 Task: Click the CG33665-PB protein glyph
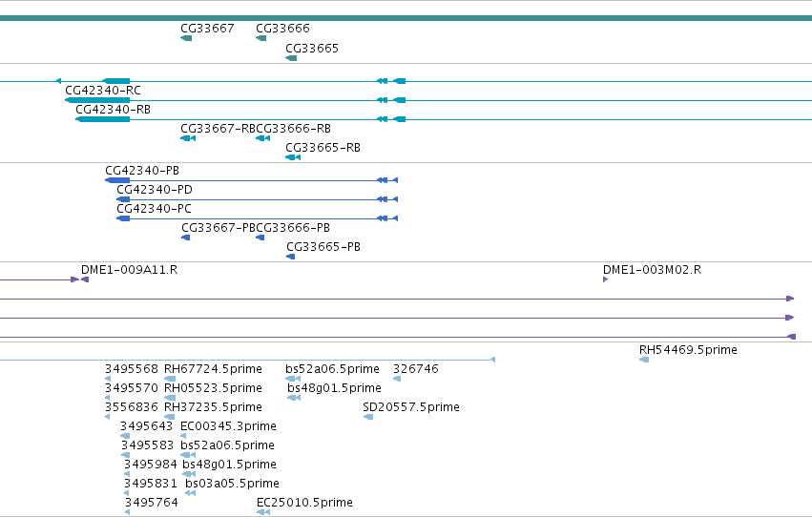[290, 257]
